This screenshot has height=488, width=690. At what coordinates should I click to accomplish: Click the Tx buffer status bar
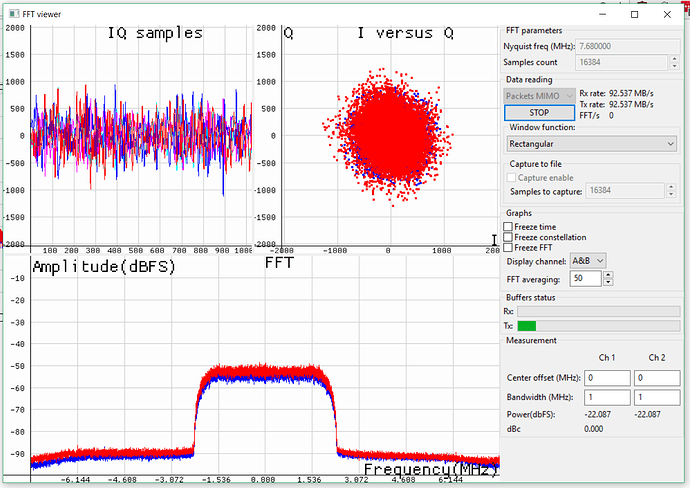pos(598,326)
